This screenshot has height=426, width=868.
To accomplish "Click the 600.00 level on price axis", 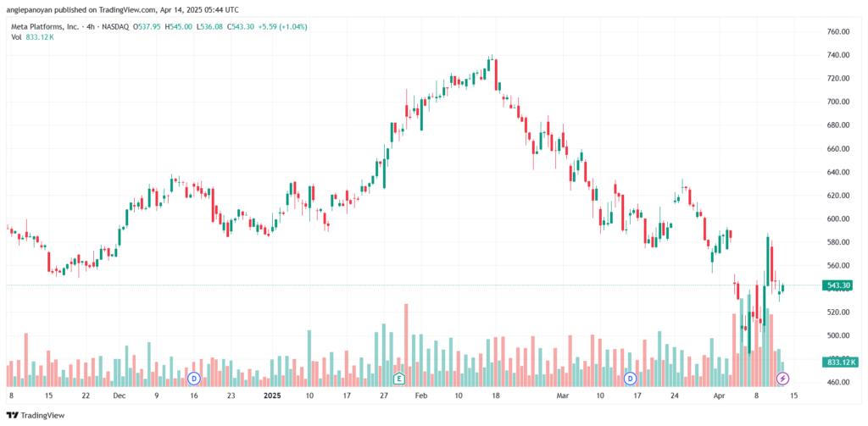I will click(838, 219).
